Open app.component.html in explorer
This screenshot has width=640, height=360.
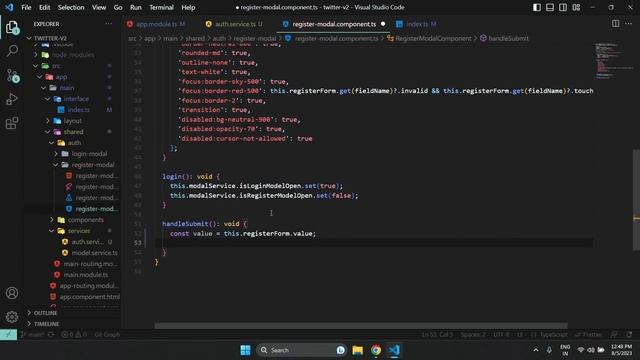pos(89,297)
